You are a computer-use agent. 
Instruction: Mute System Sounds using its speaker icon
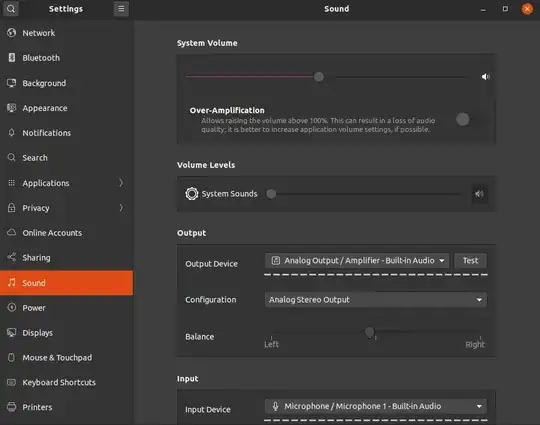(479, 194)
